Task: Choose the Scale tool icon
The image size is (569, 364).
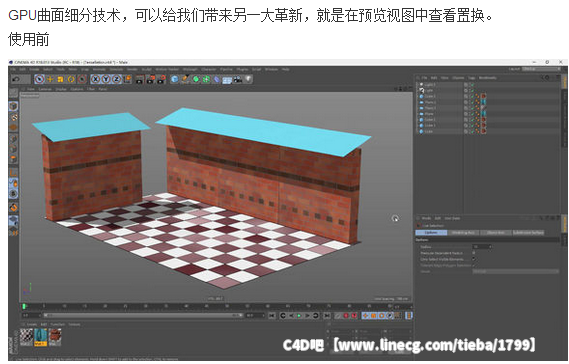Action: tap(61, 79)
